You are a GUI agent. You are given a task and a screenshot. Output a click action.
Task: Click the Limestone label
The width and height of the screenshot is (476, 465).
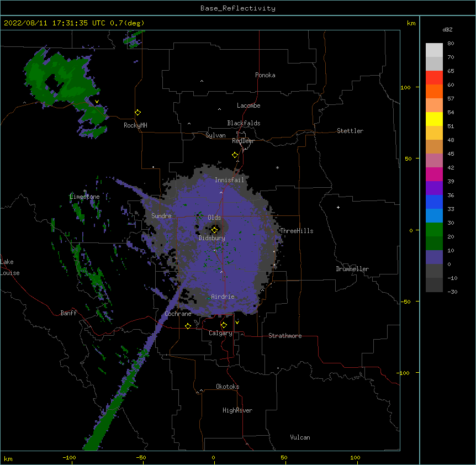(84, 197)
